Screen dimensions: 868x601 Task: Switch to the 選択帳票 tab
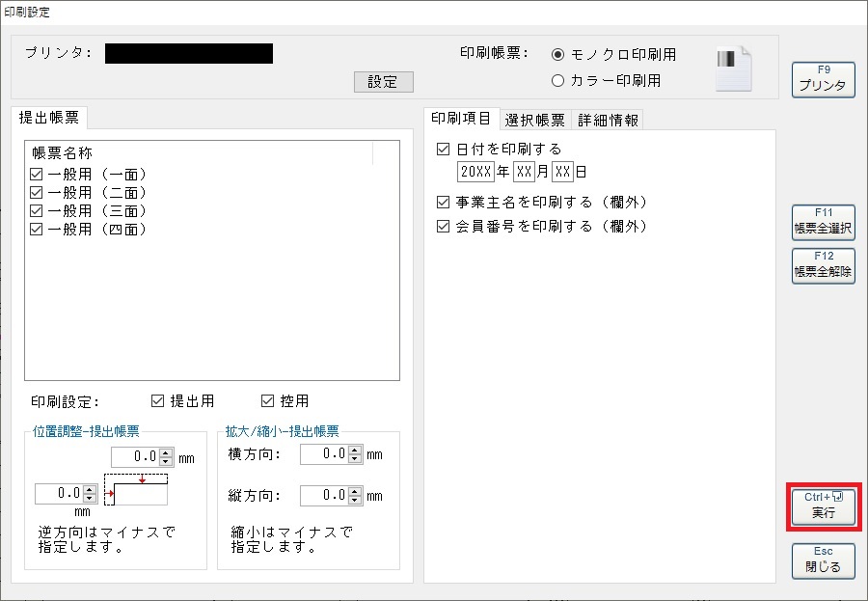pos(535,120)
